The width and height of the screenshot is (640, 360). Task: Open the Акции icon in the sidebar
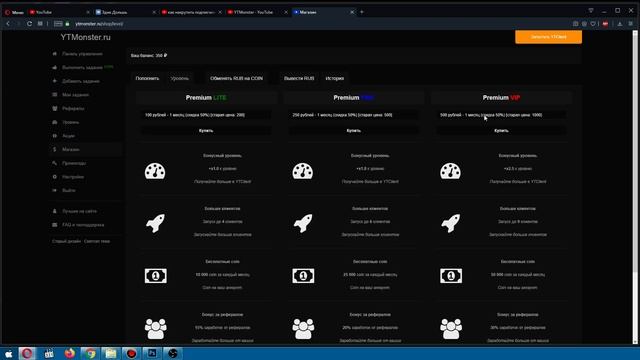(x=55, y=136)
